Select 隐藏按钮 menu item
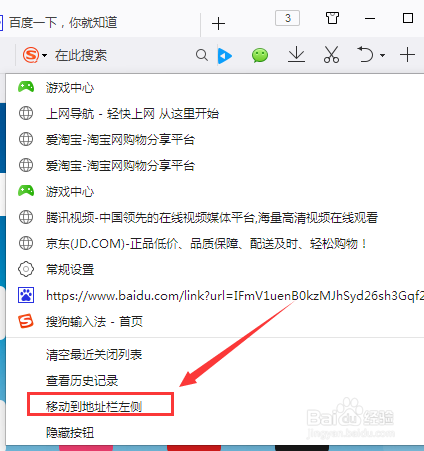 pyautogui.click(x=70, y=433)
